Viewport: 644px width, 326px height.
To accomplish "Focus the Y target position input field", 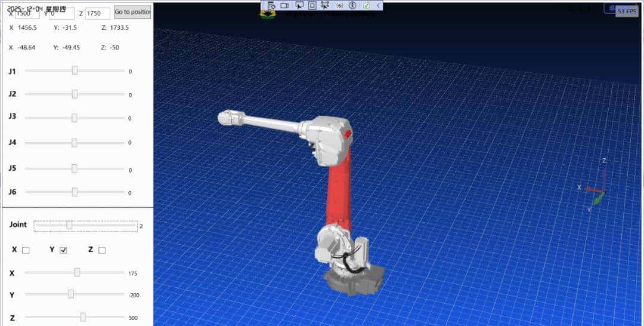I will pyautogui.click(x=62, y=13).
